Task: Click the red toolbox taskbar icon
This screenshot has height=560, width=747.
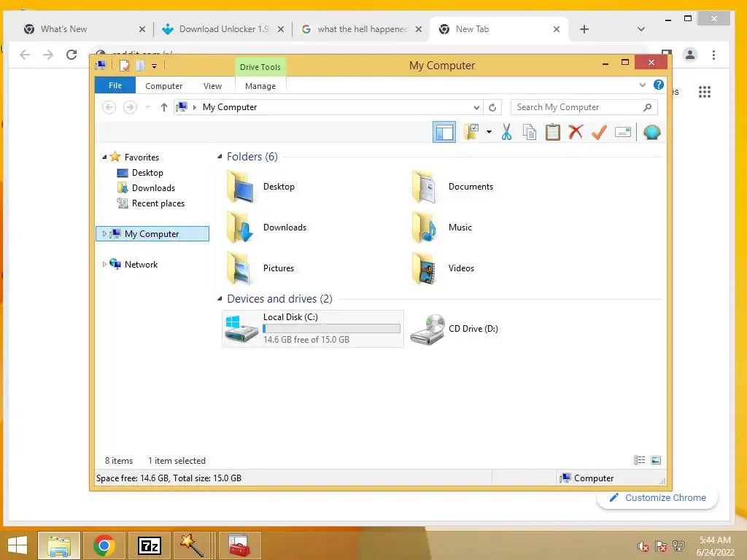Action: click(239, 545)
